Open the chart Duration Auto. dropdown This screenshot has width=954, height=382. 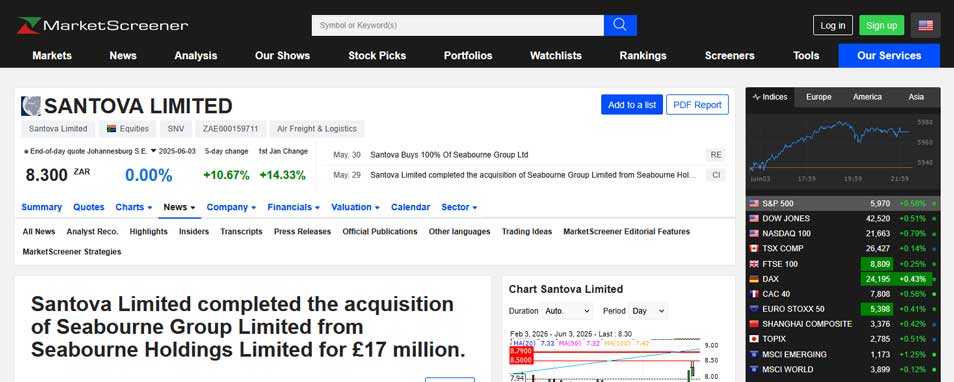[x=567, y=311]
